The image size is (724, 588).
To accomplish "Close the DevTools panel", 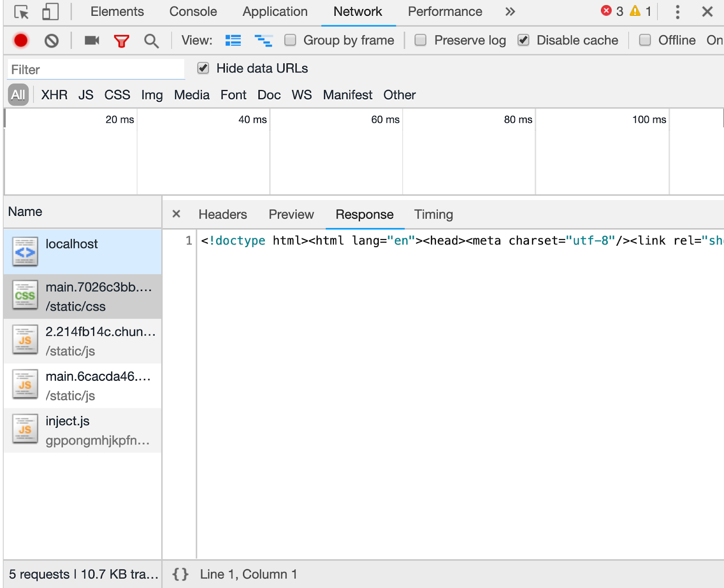I will point(707,12).
